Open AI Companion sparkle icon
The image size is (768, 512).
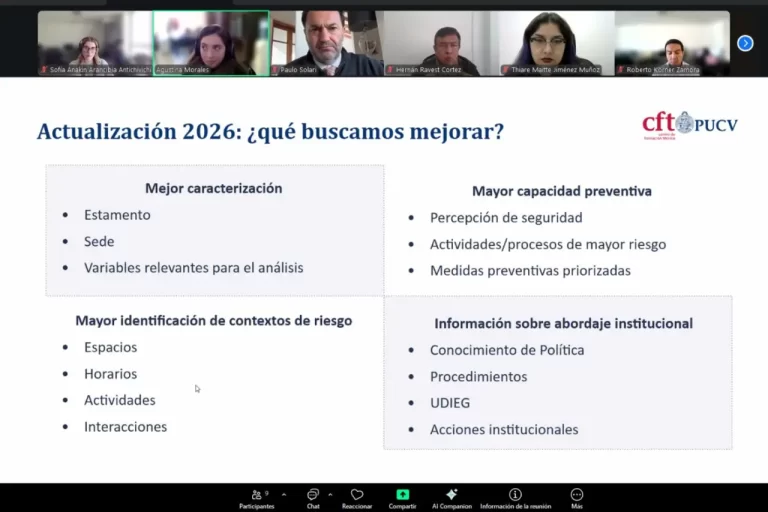click(x=452, y=494)
